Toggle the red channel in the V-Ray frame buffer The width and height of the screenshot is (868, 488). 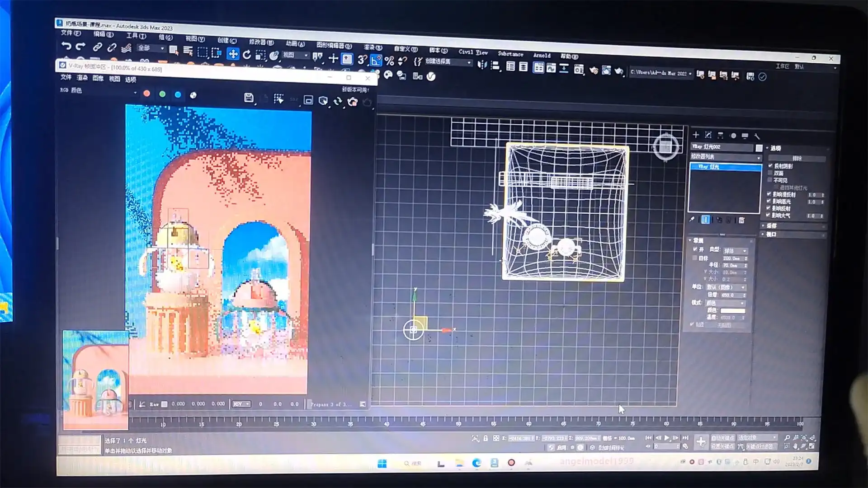(x=147, y=94)
